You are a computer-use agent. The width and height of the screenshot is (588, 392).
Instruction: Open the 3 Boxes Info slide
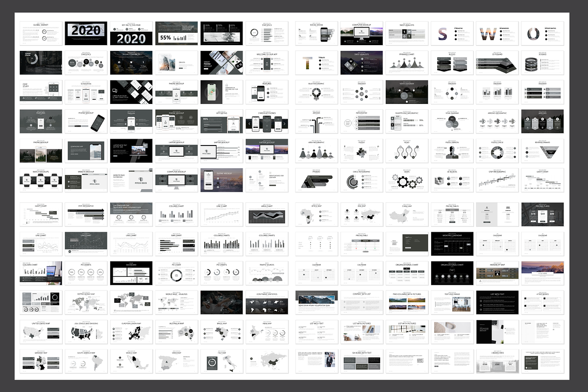tap(497, 361)
